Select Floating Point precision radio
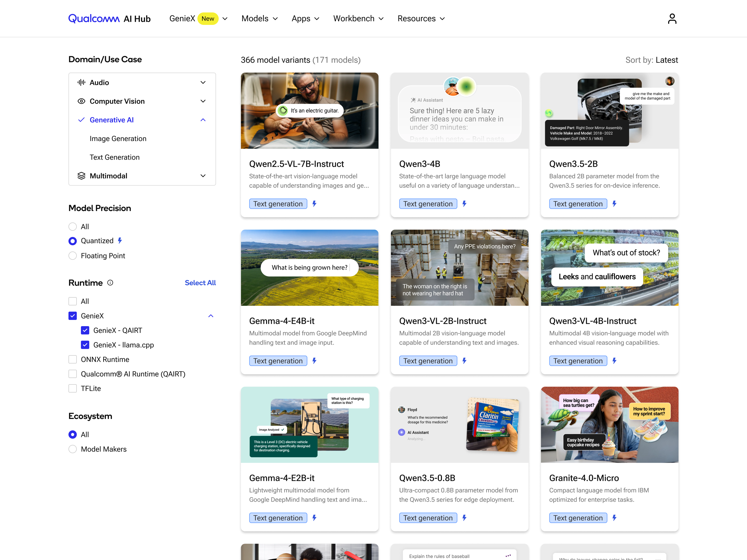Screen dimensions: 747x560 pos(73,256)
